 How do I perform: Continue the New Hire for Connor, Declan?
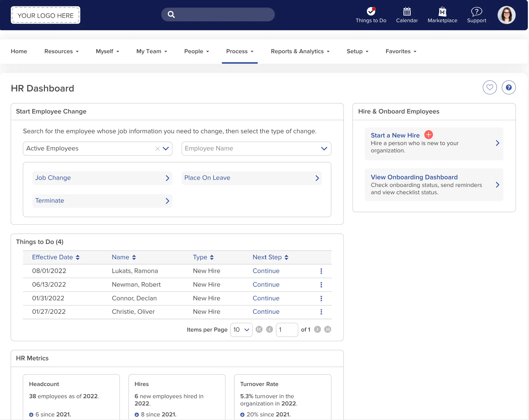266,298
